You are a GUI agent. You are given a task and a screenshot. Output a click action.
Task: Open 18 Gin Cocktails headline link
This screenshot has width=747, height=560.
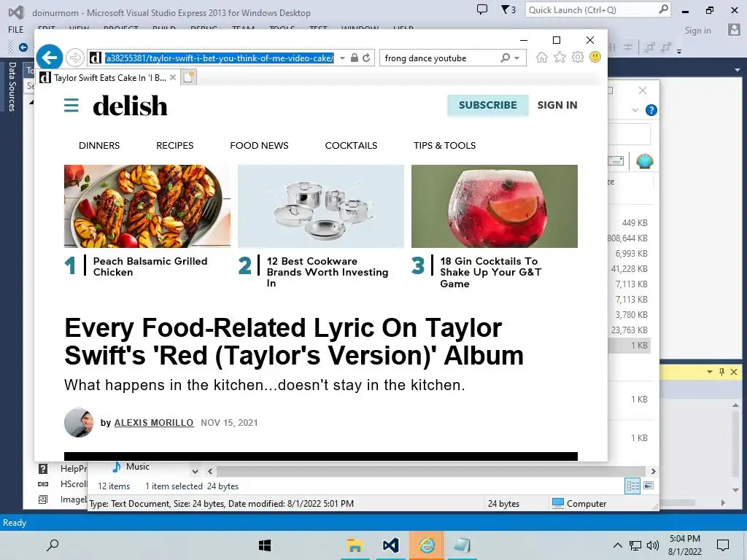[x=491, y=273]
